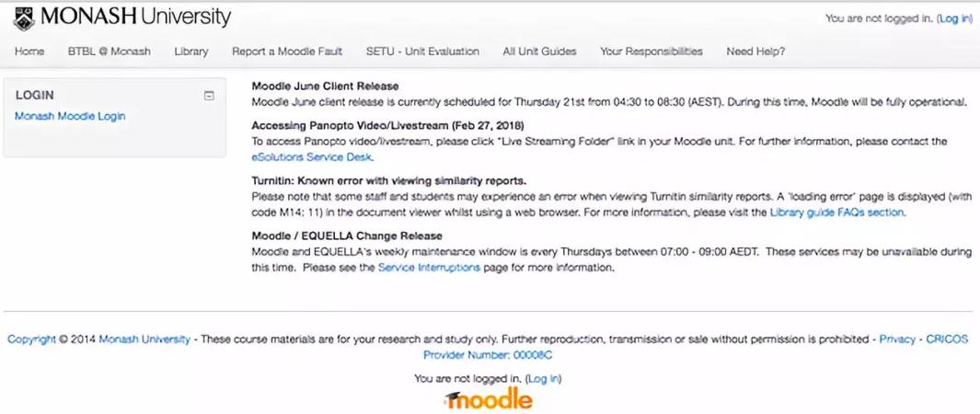This screenshot has height=414, width=980.
Task: Open SETU - Unit Evaluation menu
Action: (422, 52)
